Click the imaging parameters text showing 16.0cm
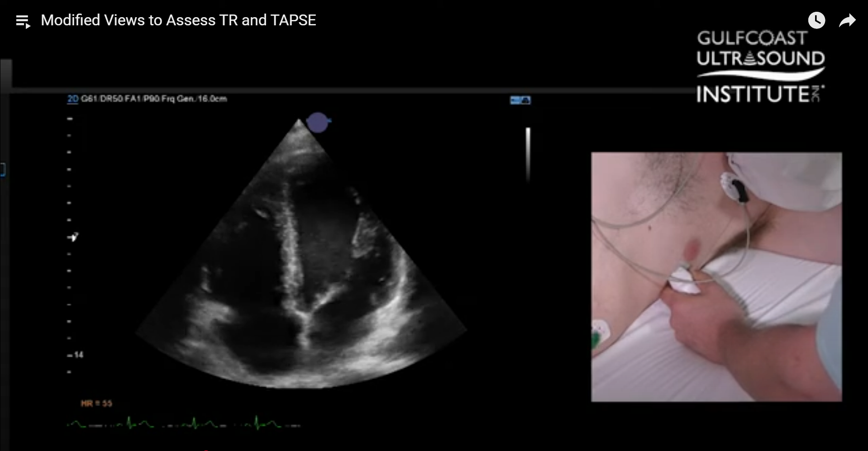The height and width of the screenshot is (451, 868). click(x=154, y=99)
